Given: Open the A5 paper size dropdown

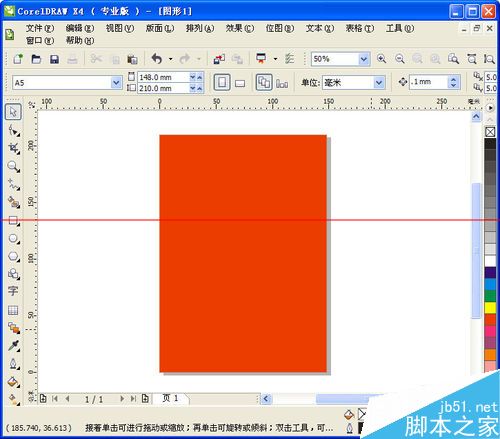Looking at the screenshot, I should point(116,82).
